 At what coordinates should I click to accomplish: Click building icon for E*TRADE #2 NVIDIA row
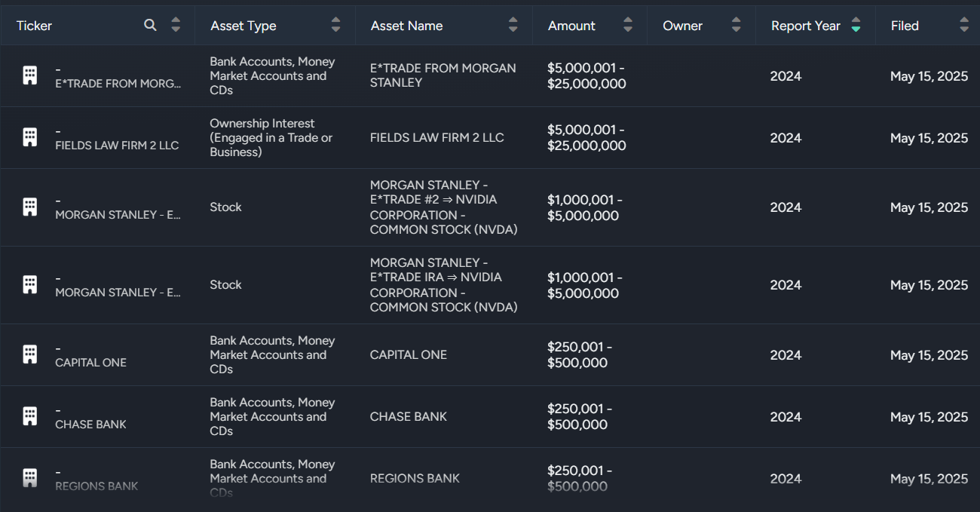(x=29, y=207)
